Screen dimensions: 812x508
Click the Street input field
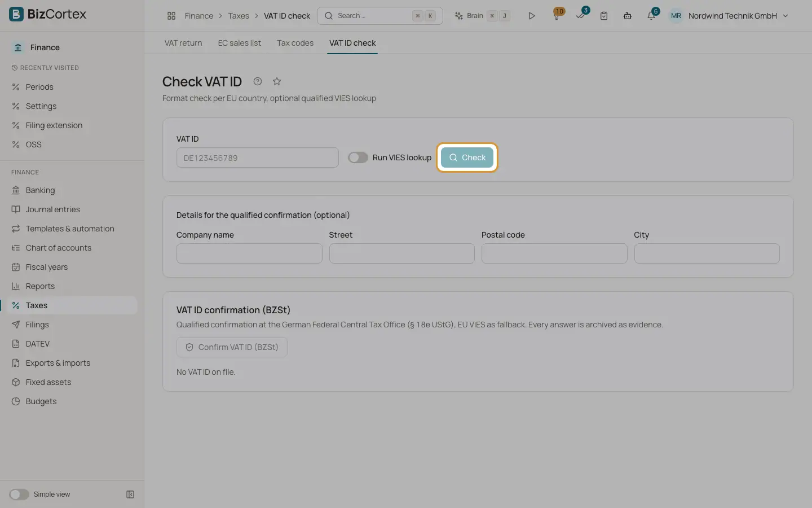point(402,253)
